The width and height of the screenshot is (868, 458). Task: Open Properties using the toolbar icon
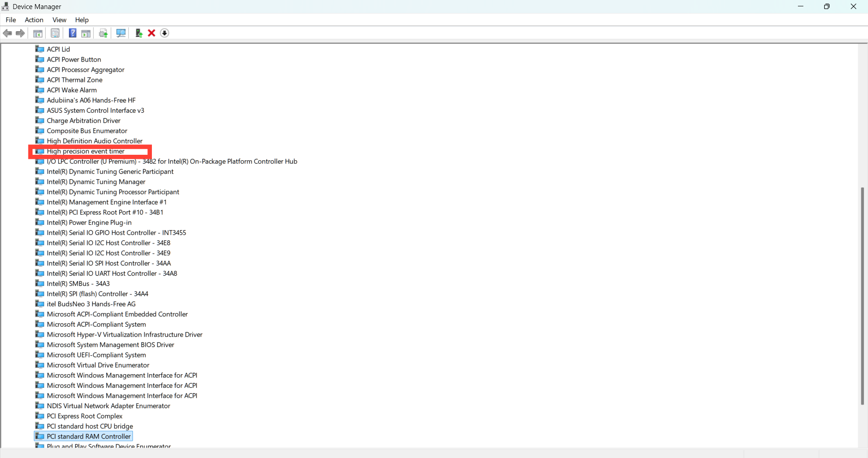pyautogui.click(x=55, y=33)
